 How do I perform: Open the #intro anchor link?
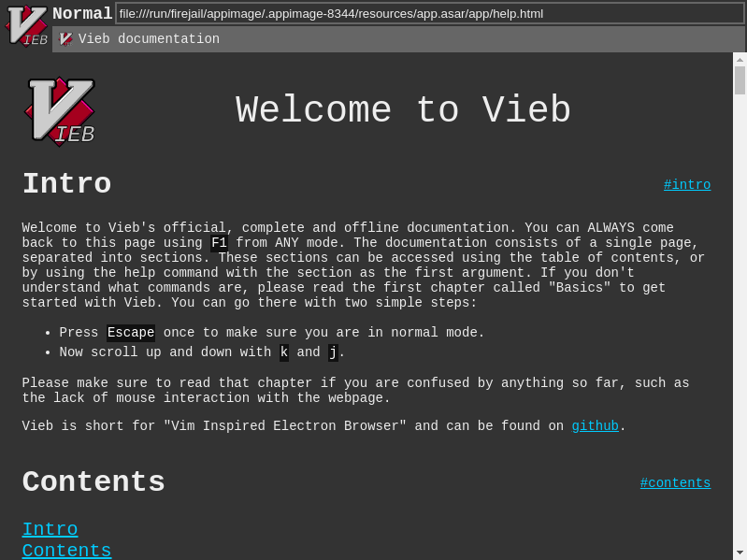[x=687, y=185]
